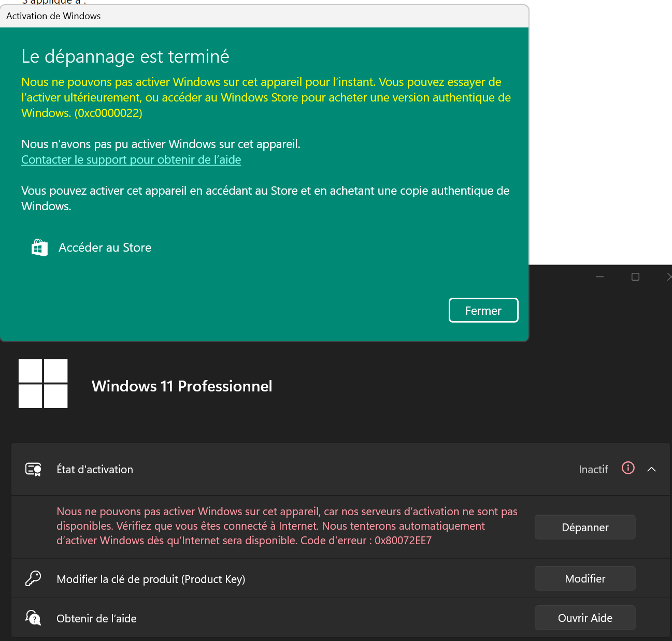Screen dimensions: 672x641
Task: Click the error text with code 0x80072EE7
Action: [x=287, y=526]
